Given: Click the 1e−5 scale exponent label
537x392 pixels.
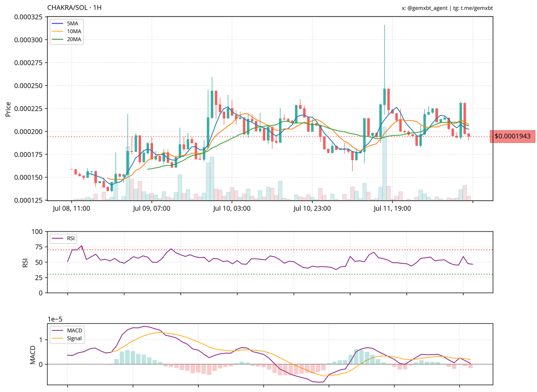Looking at the screenshot, I should pos(56,319).
